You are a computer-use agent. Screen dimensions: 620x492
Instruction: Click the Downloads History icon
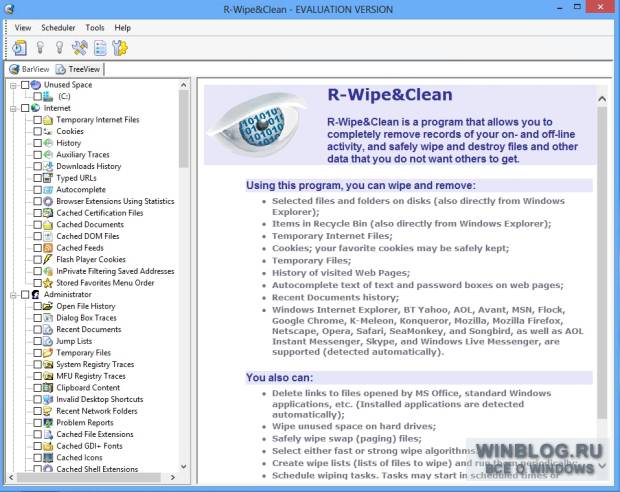[48, 166]
